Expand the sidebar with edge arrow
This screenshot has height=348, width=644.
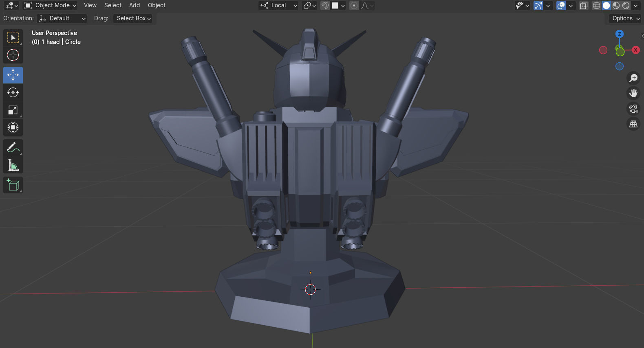(x=642, y=36)
